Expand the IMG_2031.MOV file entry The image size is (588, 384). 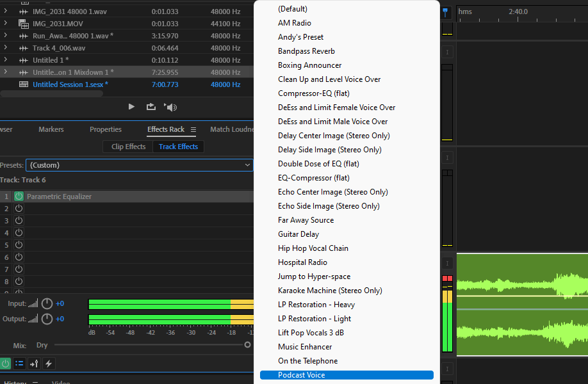pos(5,23)
